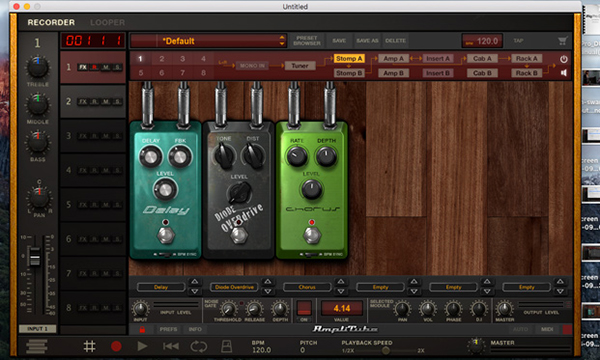
Task: Open the shopping cart store icon
Action: tap(562, 41)
